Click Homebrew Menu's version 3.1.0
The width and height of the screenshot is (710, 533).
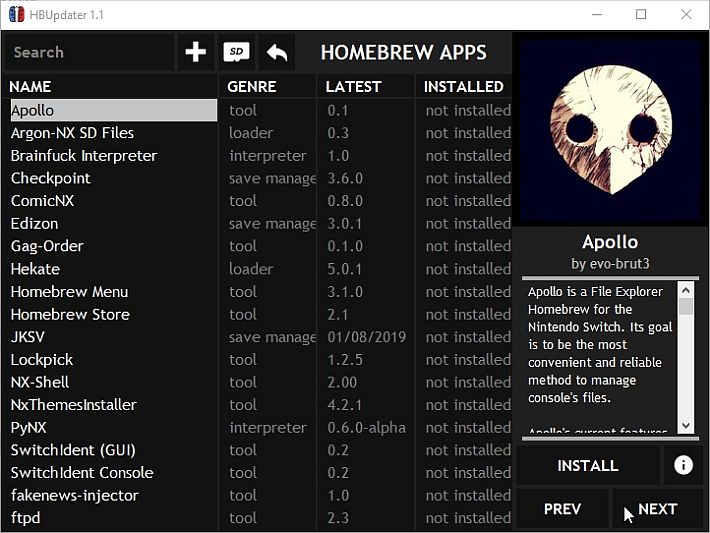(x=345, y=292)
